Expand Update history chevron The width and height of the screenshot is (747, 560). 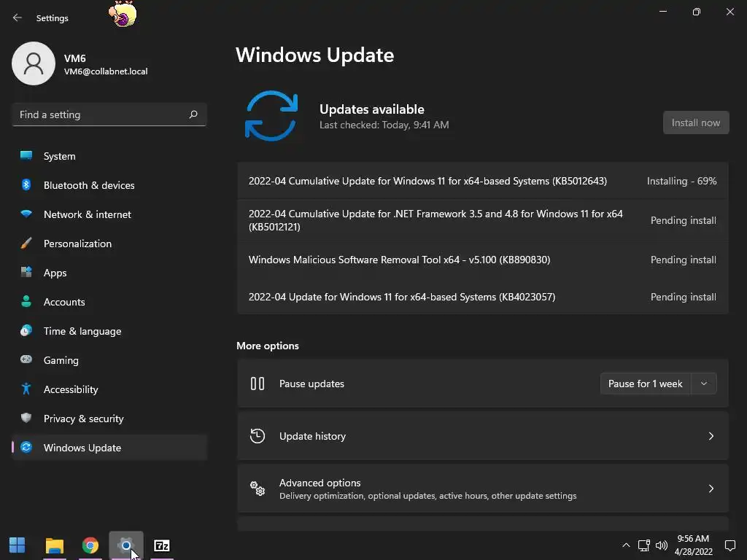pos(711,436)
